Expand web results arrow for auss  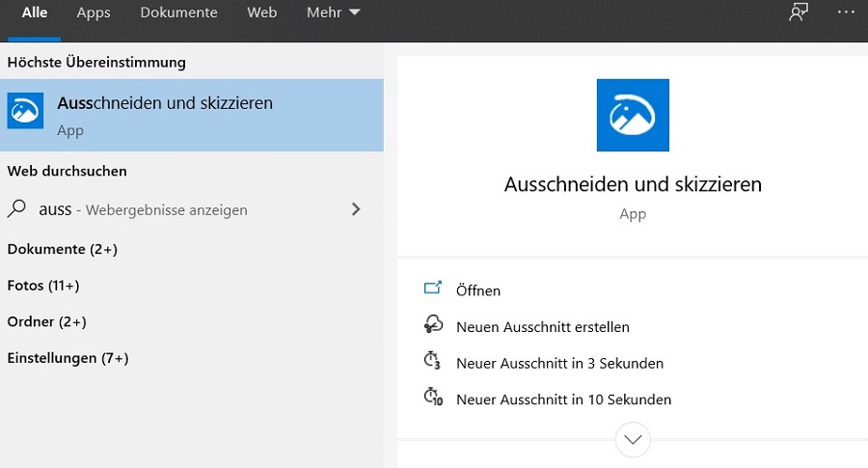[x=357, y=208]
